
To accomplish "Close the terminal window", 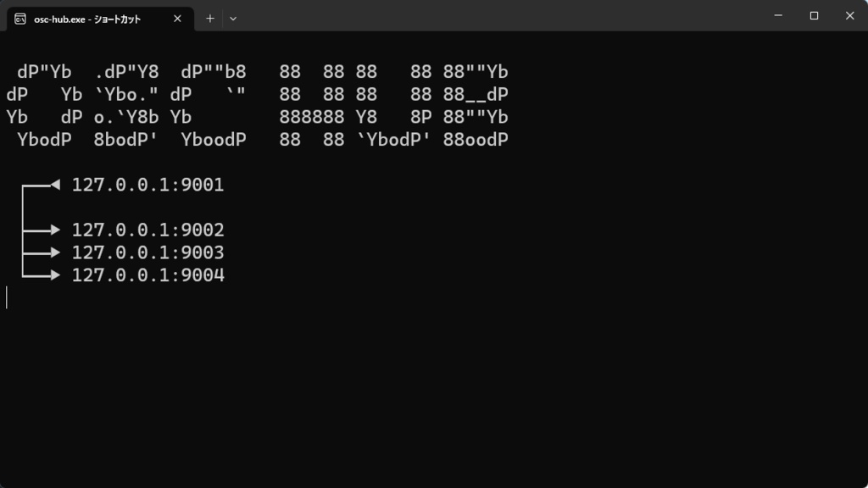I will click(849, 15).
